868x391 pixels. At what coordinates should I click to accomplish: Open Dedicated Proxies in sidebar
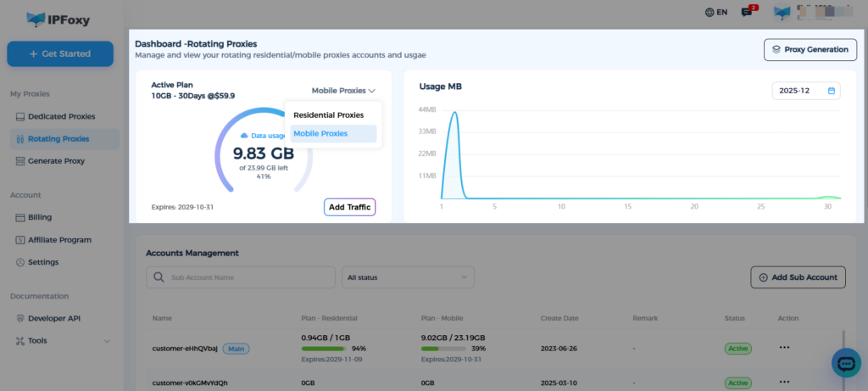[61, 116]
